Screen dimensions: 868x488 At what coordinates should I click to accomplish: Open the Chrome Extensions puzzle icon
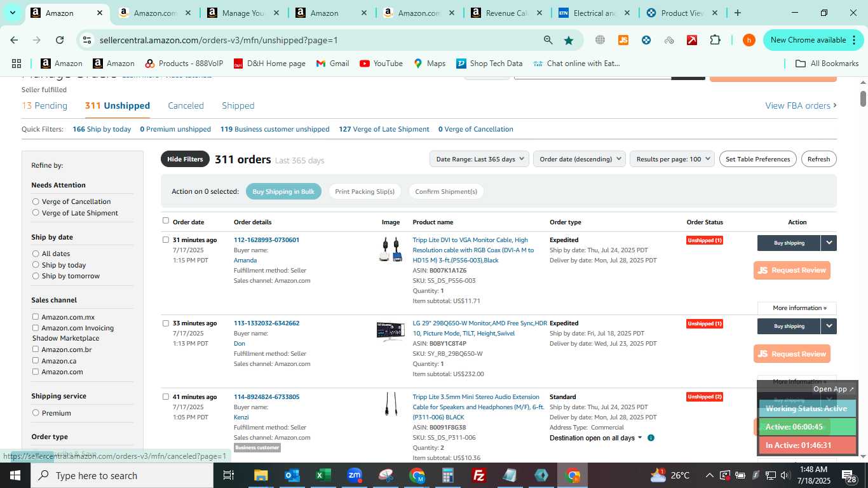tap(715, 40)
